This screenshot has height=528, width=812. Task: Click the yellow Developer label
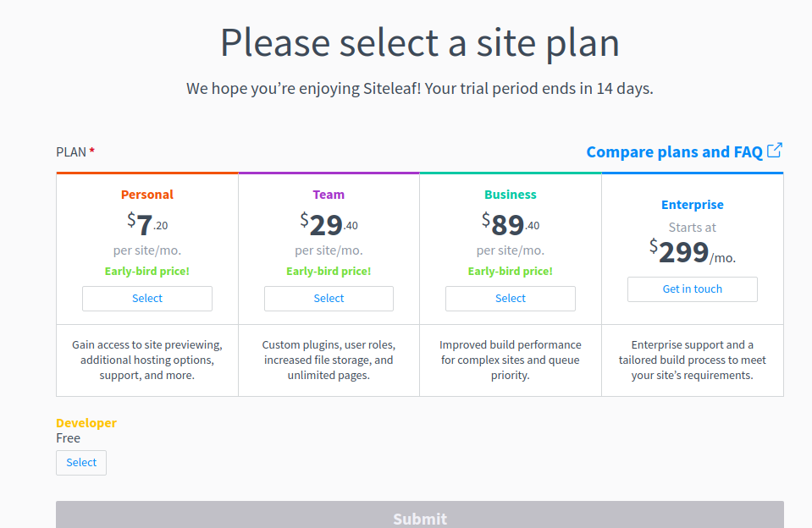86,423
